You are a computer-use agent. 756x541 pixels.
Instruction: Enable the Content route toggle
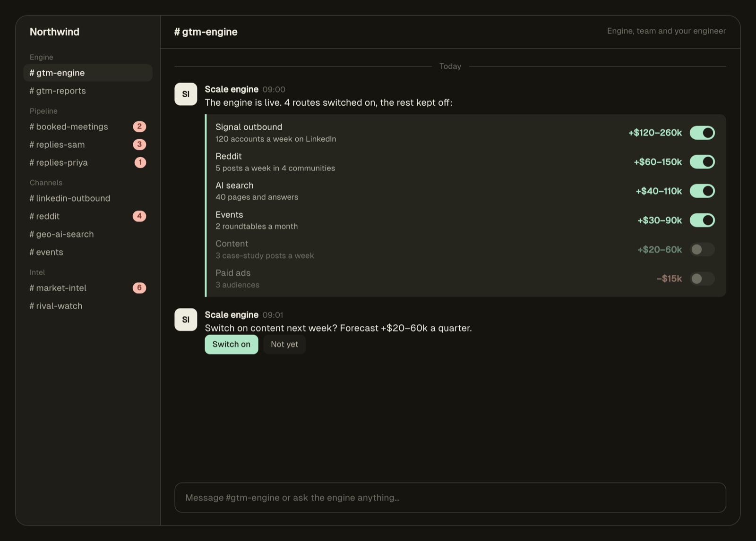702,249
